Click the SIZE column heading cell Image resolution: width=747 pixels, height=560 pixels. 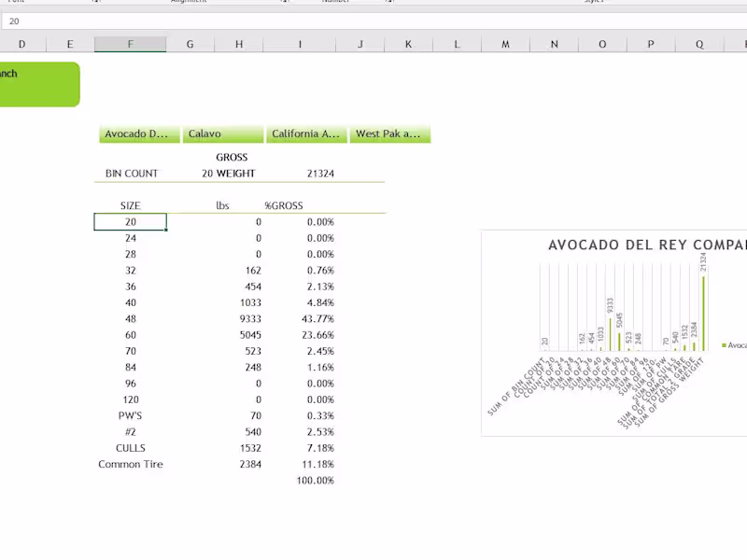pyautogui.click(x=130, y=205)
